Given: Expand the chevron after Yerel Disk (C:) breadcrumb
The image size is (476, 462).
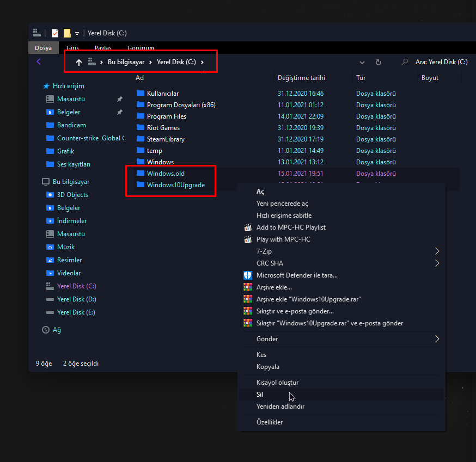Looking at the screenshot, I should [x=202, y=62].
